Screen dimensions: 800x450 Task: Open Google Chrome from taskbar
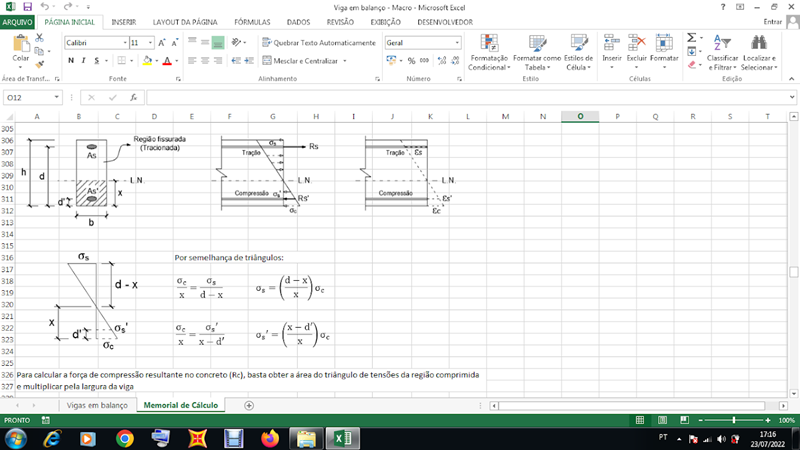[x=124, y=439]
